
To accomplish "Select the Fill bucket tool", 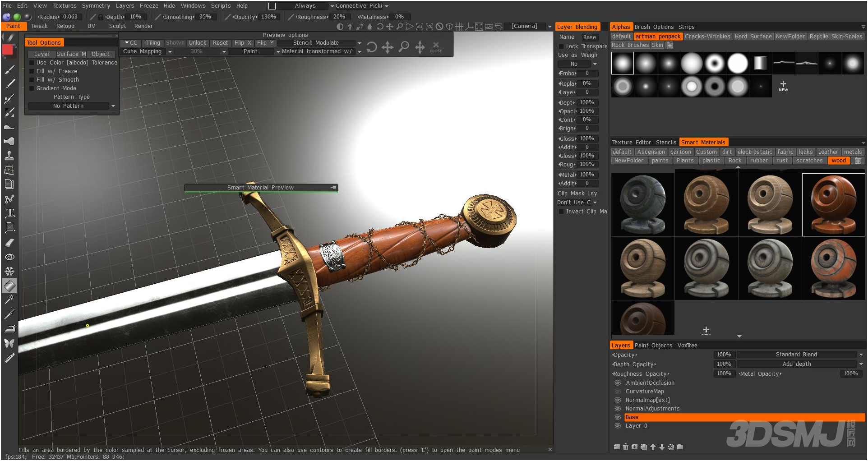I will tap(9, 286).
